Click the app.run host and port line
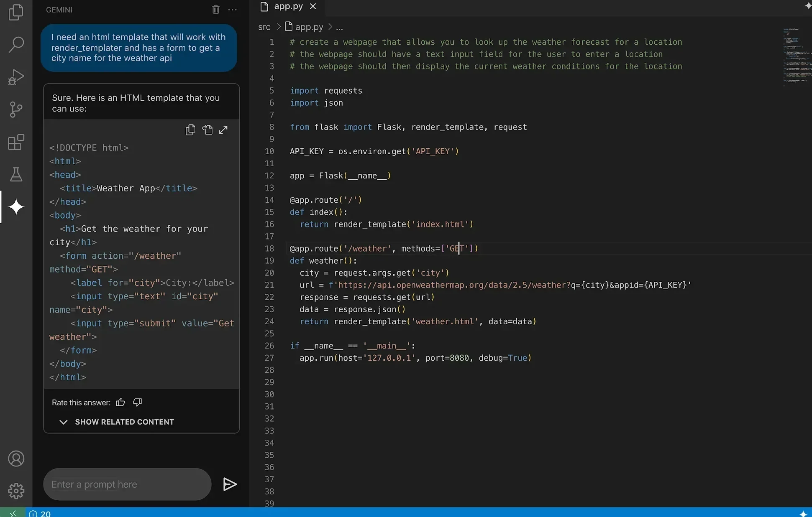812x517 pixels. coord(415,358)
